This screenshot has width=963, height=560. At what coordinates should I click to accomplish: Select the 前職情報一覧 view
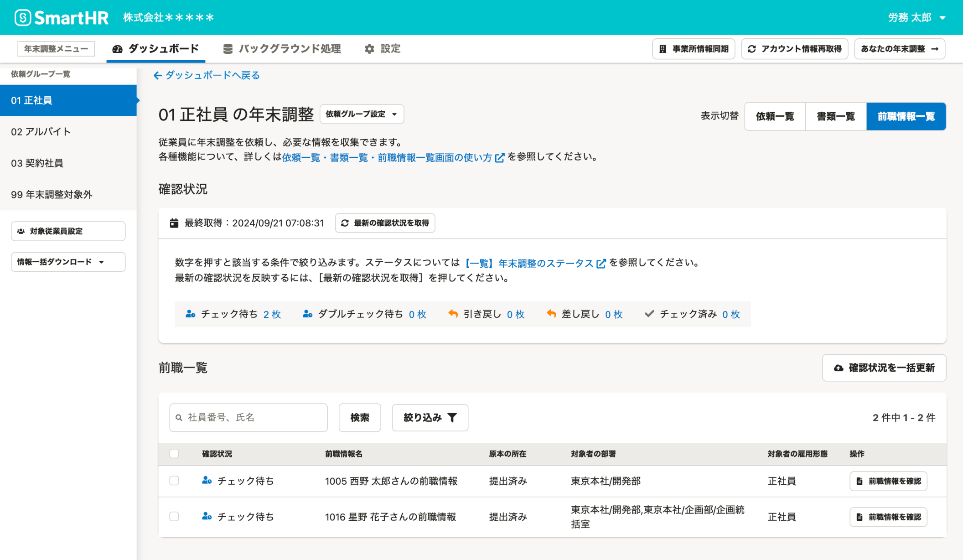coord(906,117)
